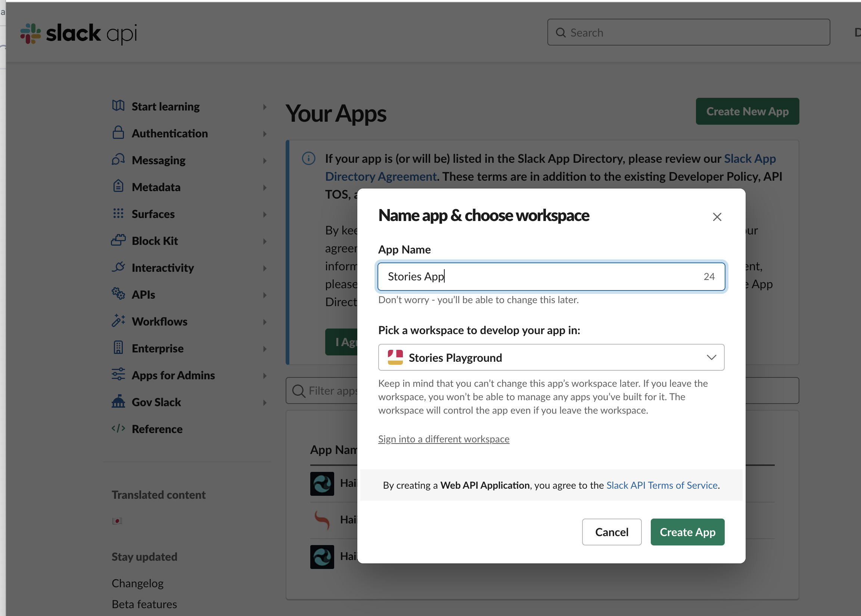Focus the App Name text field

[x=539, y=277]
